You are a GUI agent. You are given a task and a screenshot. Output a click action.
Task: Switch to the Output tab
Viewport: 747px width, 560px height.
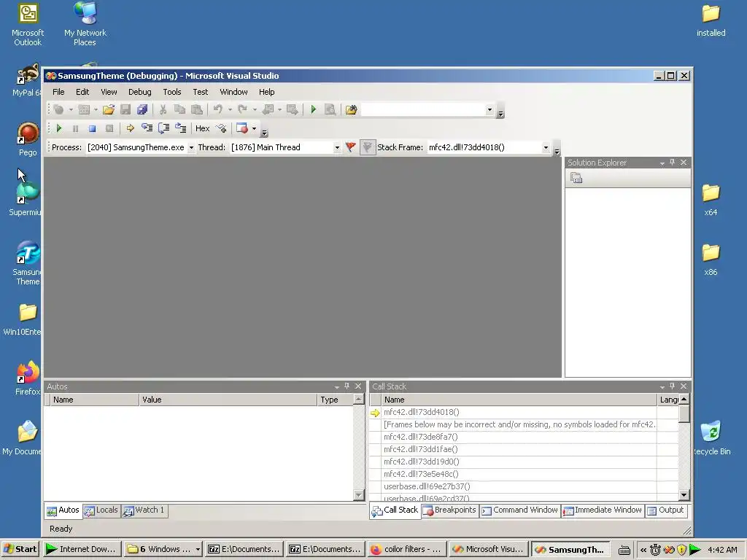click(665, 510)
